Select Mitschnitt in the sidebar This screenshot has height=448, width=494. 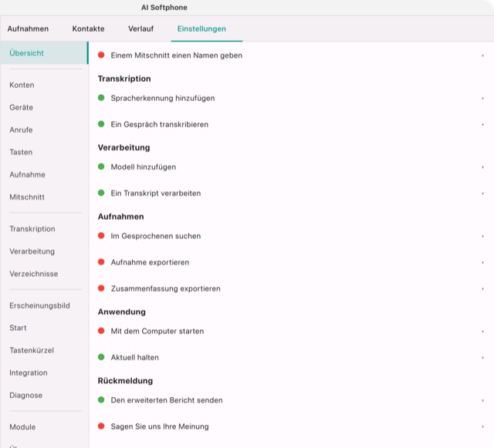pos(27,197)
